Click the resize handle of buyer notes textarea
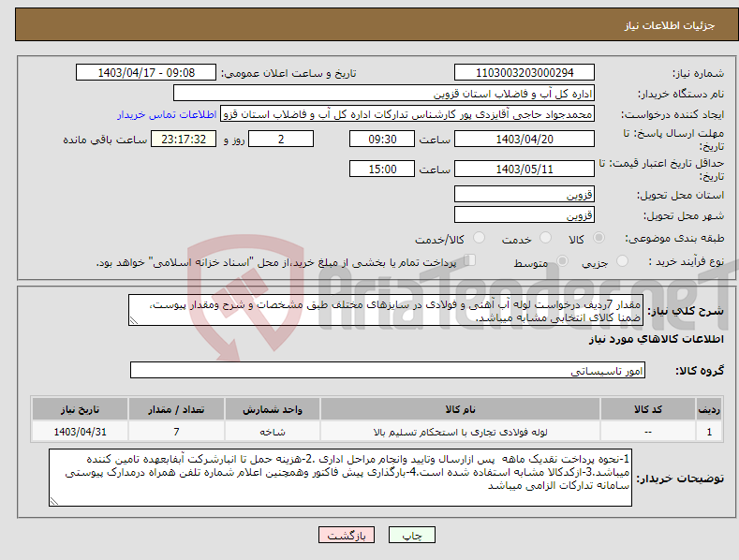 (x=54, y=502)
